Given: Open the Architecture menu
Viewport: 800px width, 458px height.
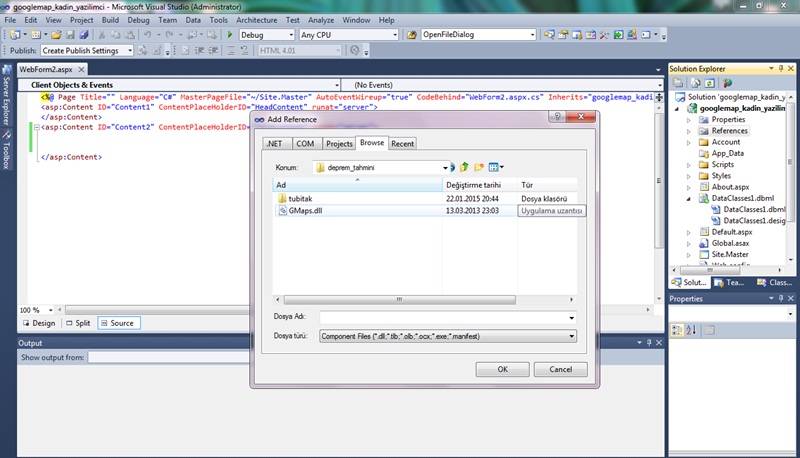Looking at the screenshot, I should pos(257,20).
